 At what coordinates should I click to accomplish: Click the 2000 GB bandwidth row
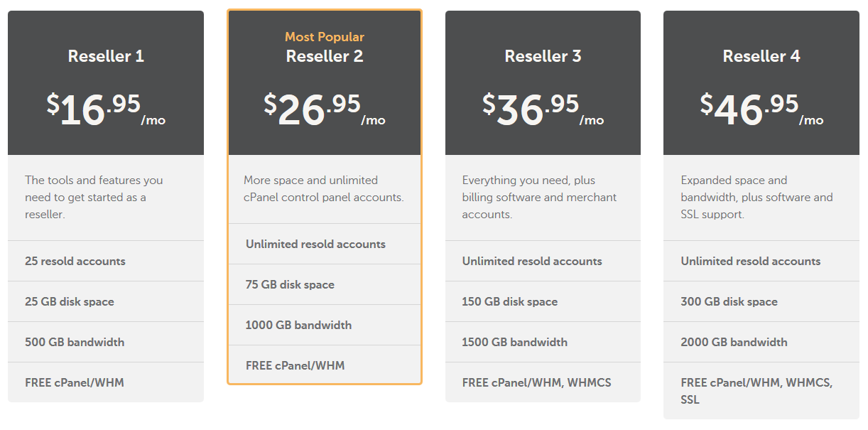(x=761, y=342)
